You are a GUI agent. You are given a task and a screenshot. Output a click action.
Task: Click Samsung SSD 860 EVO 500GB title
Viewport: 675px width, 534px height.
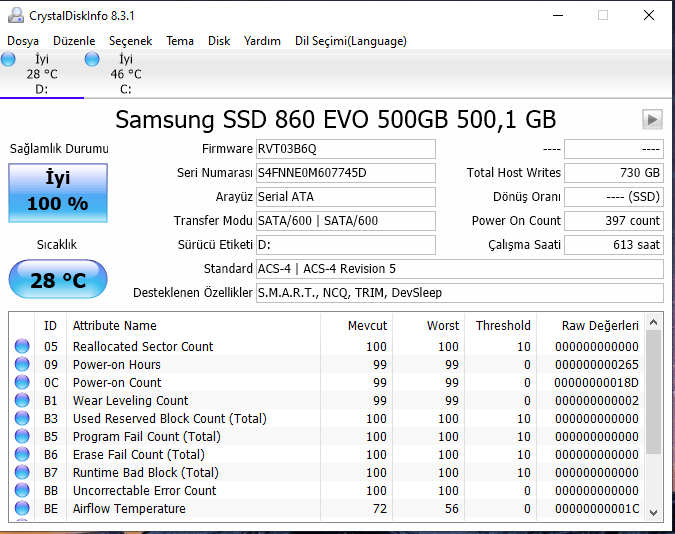coord(336,119)
